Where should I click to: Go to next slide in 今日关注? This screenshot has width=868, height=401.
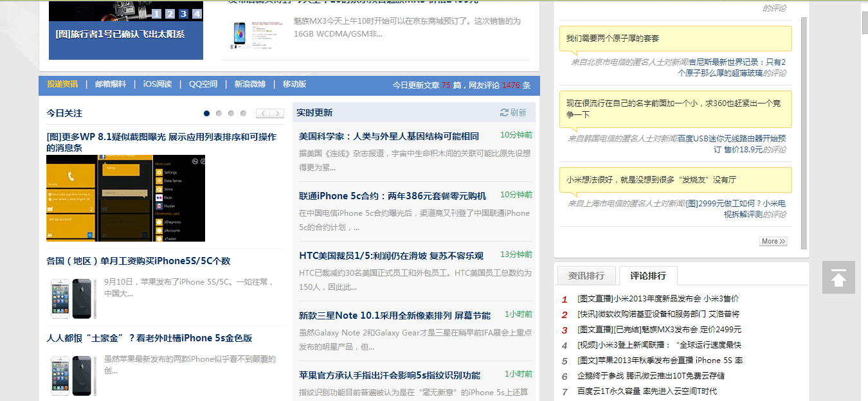point(277,113)
